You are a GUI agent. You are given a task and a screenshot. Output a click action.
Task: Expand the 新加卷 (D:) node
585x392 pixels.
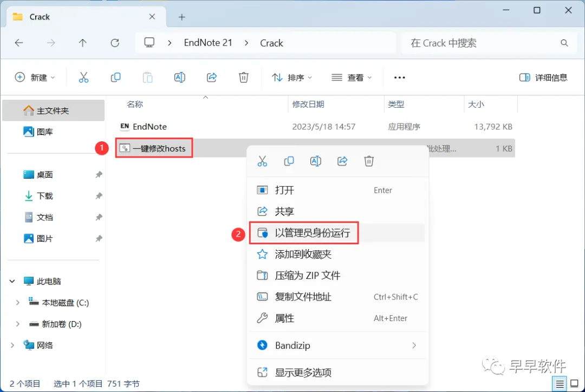(17, 324)
